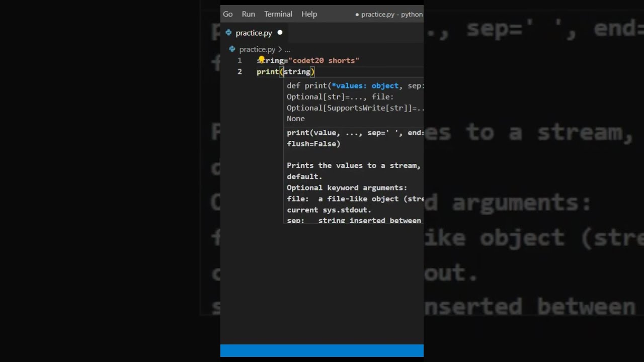644x362 pixels.
Task: Click 'Prints the values to a stream' text
Action: (353, 165)
